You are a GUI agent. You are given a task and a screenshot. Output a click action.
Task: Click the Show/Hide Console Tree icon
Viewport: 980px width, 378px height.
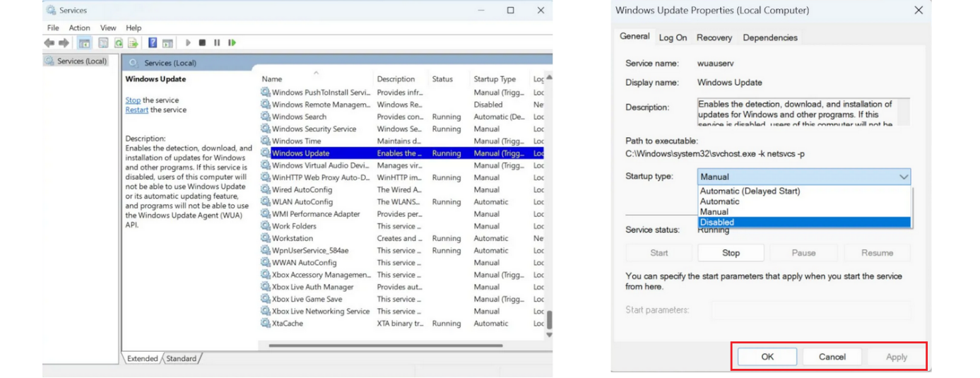[x=85, y=43]
